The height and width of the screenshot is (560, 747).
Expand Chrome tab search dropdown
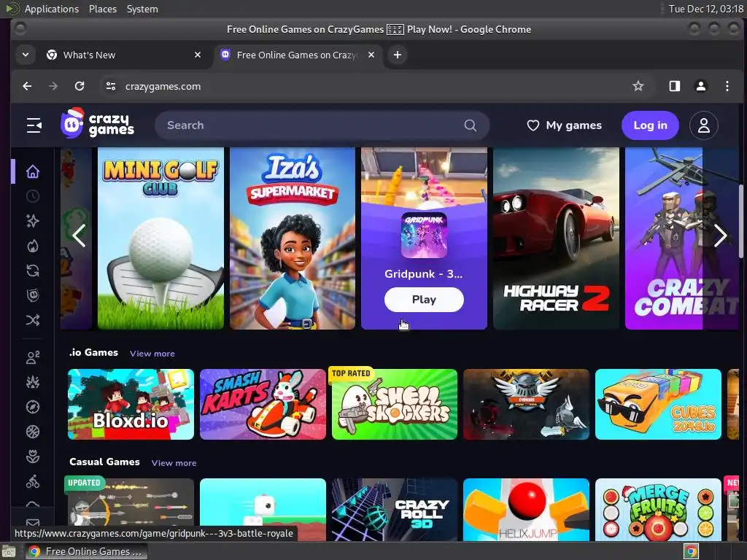[26, 55]
